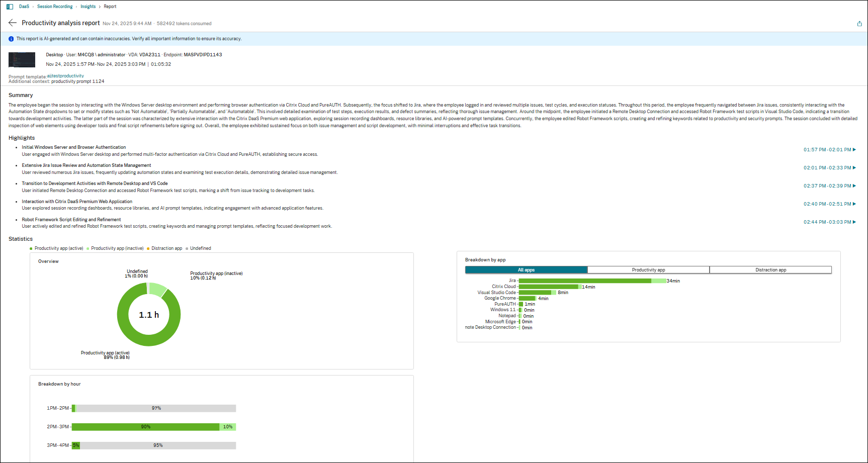
Task: Toggle Distraction app legend item
Action: (x=166, y=248)
